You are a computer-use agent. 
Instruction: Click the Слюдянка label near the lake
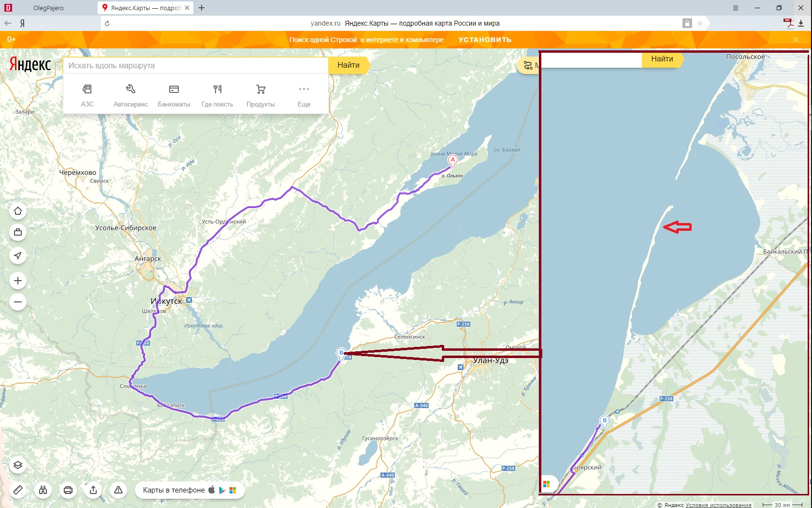click(x=133, y=386)
